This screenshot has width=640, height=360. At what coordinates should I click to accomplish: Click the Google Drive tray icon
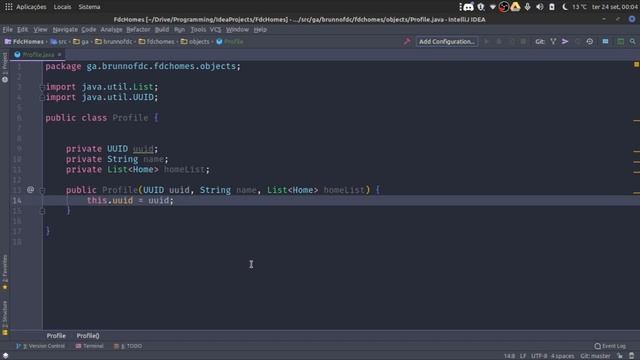click(x=516, y=7)
